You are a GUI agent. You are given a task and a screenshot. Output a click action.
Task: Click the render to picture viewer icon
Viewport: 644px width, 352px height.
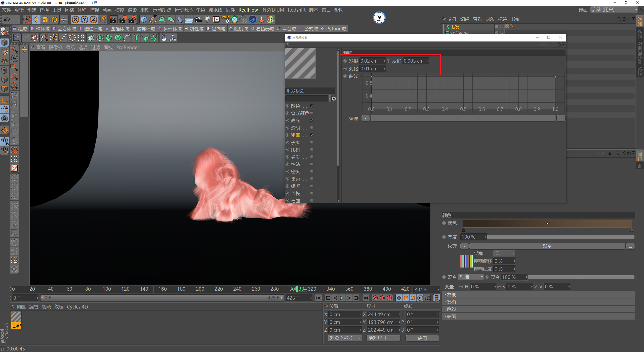pos(123,19)
